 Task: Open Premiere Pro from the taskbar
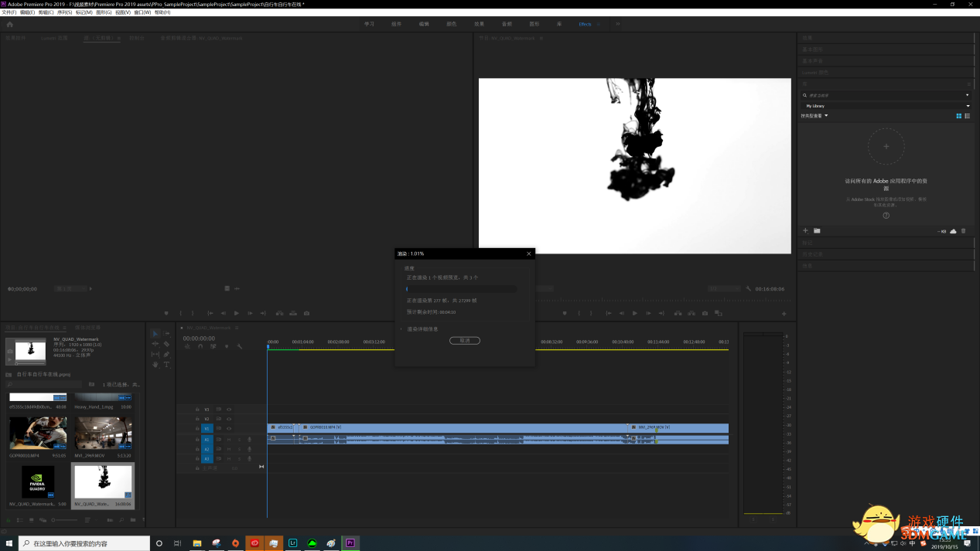point(351,543)
